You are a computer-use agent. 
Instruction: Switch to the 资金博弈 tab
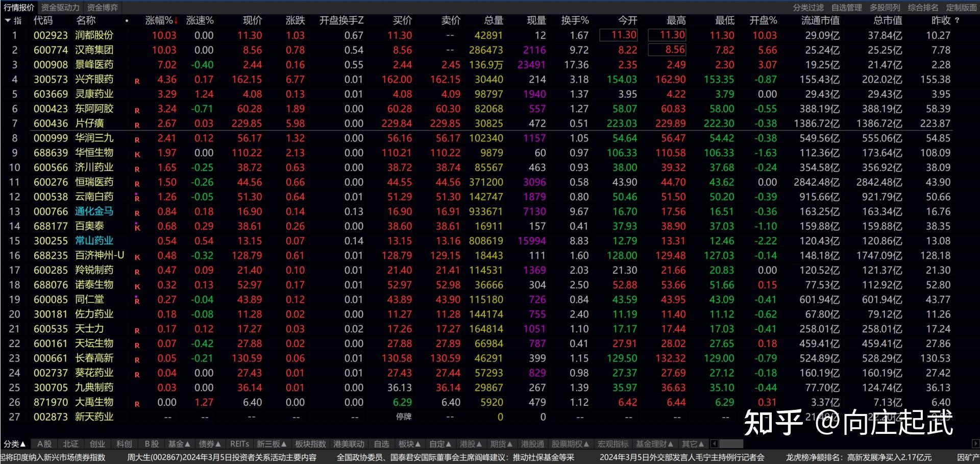[103, 7]
